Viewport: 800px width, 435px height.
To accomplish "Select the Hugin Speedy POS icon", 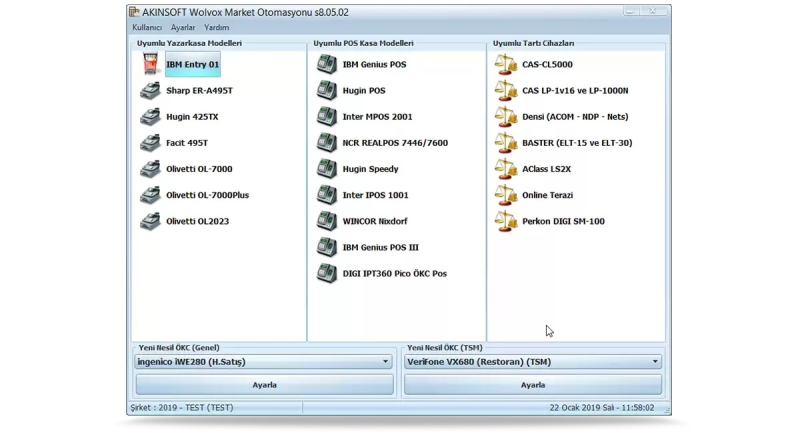I will (327, 169).
